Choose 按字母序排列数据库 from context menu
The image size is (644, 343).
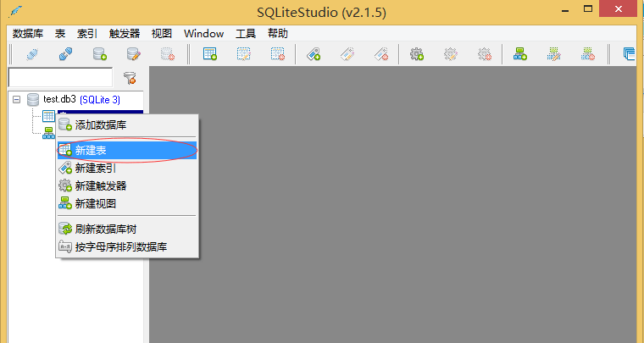pos(127,247)
